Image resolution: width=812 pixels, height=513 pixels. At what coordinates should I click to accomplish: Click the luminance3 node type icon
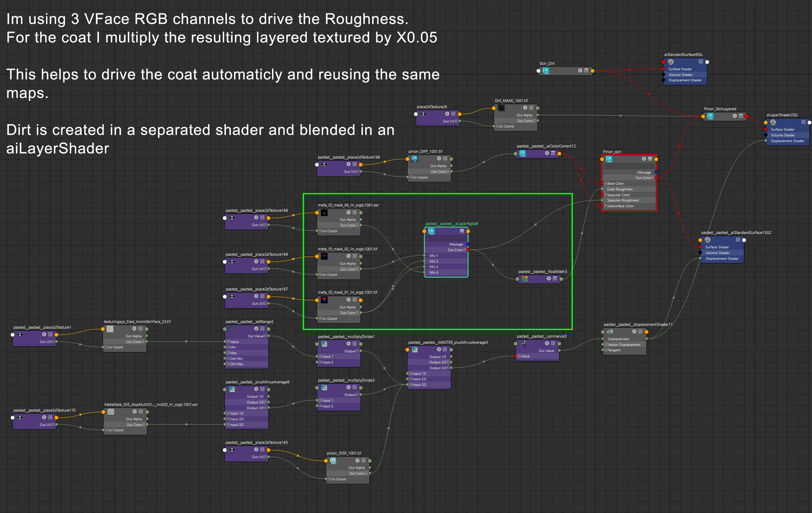coord(523,343)
